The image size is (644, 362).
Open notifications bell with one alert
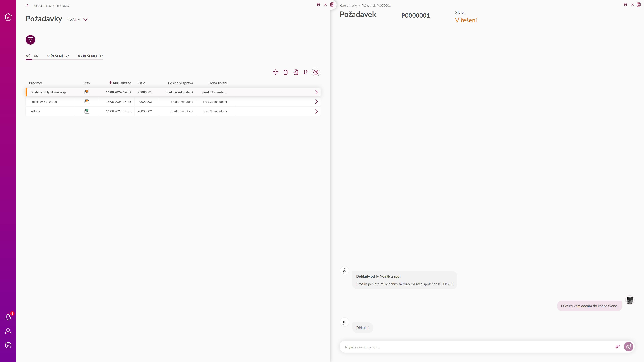click(x=8, y=317)
